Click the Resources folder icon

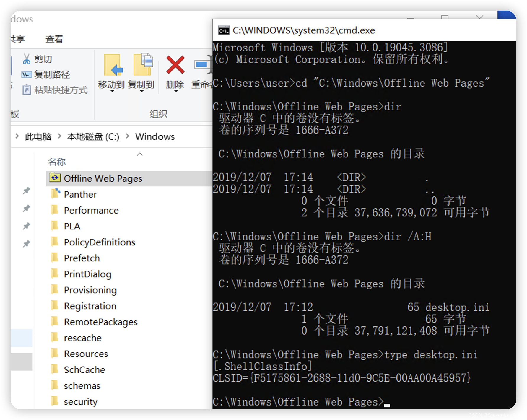[55, 353]
